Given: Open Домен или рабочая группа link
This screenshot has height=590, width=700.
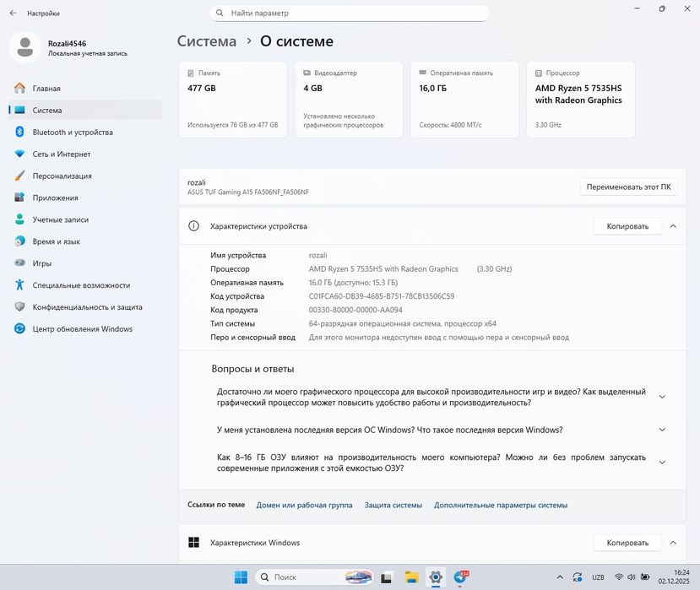Looking at the screenshot, I should 304,506.
